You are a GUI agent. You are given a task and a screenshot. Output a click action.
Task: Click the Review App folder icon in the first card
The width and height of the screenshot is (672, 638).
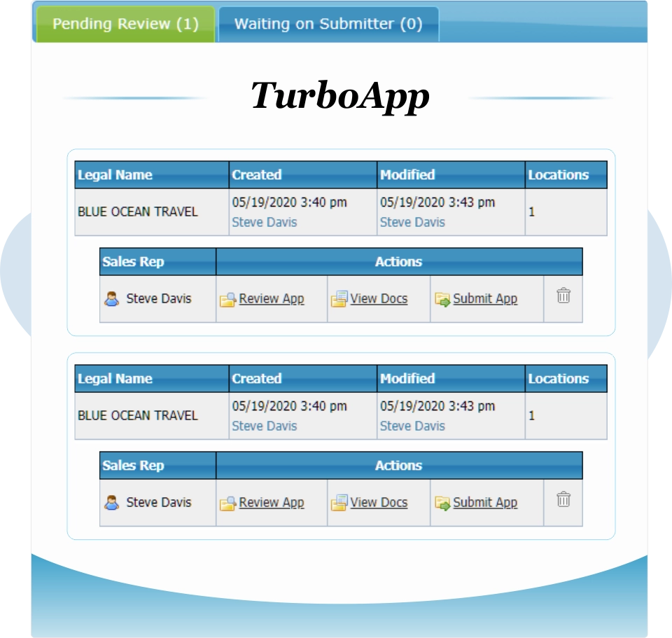[x=227, y=299]
